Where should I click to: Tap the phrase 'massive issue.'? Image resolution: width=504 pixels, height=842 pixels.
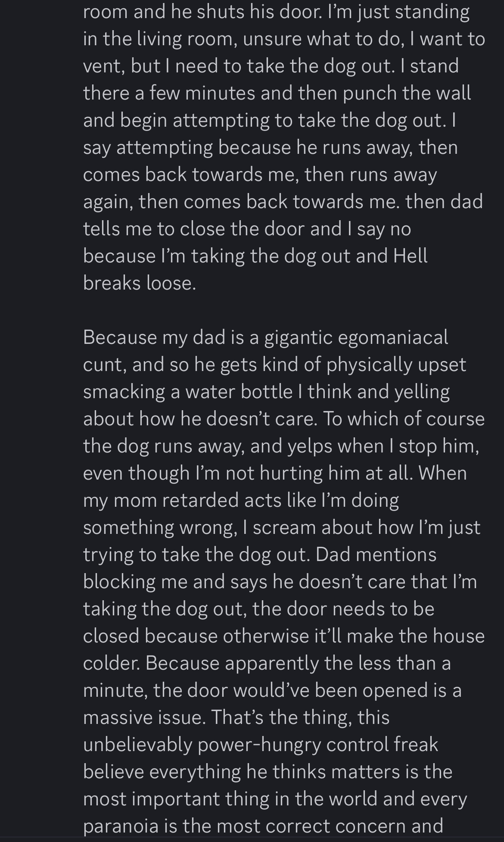click(144, 717)
